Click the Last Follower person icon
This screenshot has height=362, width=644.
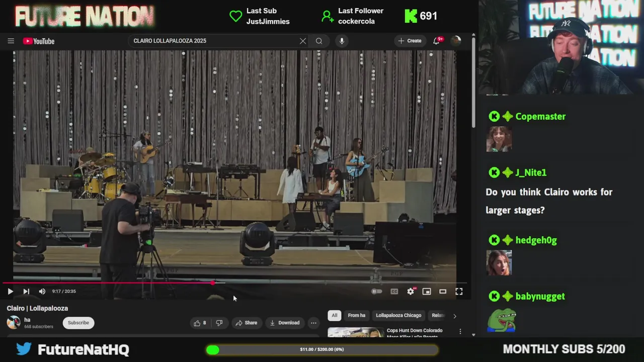point(328,17)
